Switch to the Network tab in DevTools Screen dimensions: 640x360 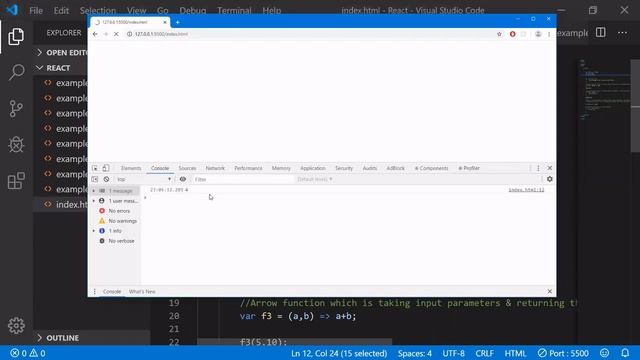click(215, 168)
